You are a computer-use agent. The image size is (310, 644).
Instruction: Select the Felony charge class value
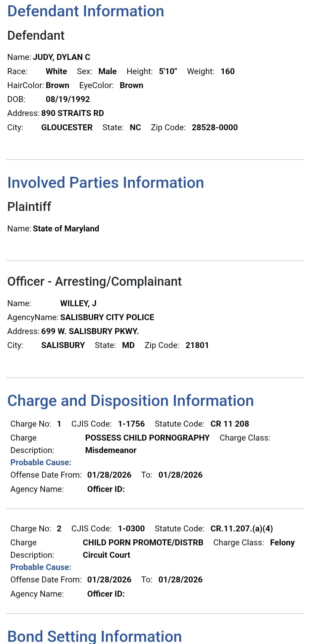pyautogui.click(x=282, y=543)
